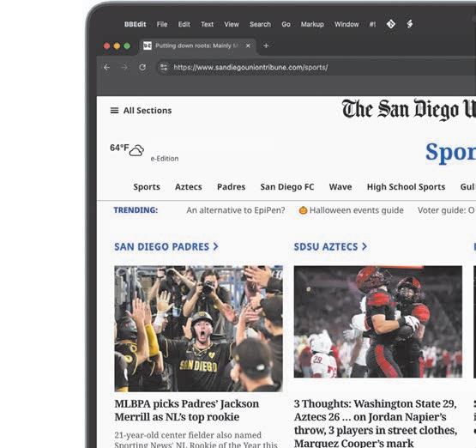Click the All Sections hamburger icon
This screenshot has width=476, height=448.
pyautogui.click(x=114, y=111)
